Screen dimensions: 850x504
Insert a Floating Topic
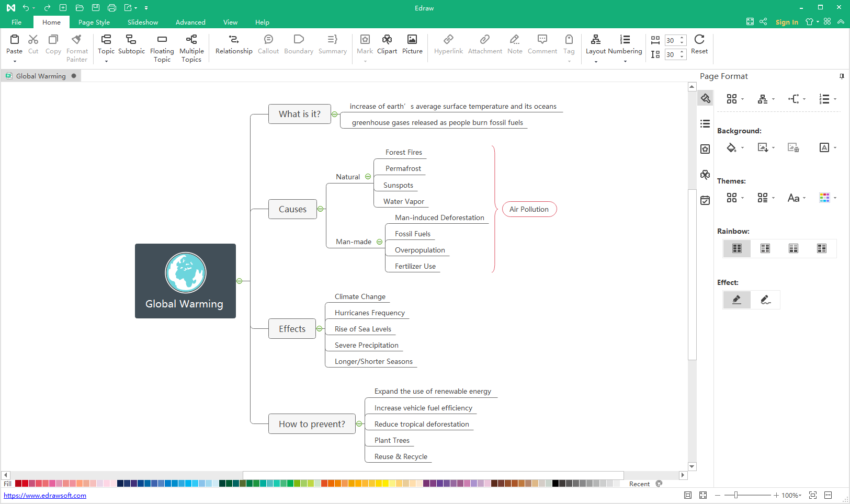[162, 40]
